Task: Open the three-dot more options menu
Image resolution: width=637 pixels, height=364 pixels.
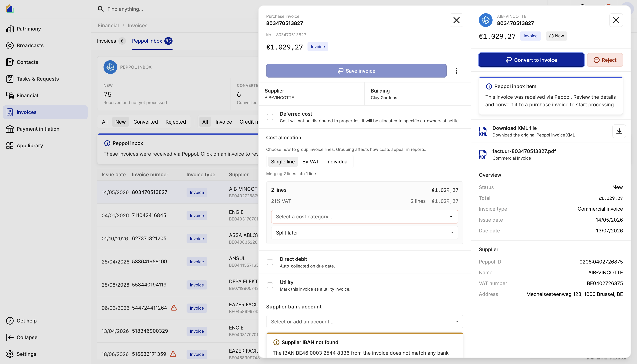Action: [x=456, y=71]
